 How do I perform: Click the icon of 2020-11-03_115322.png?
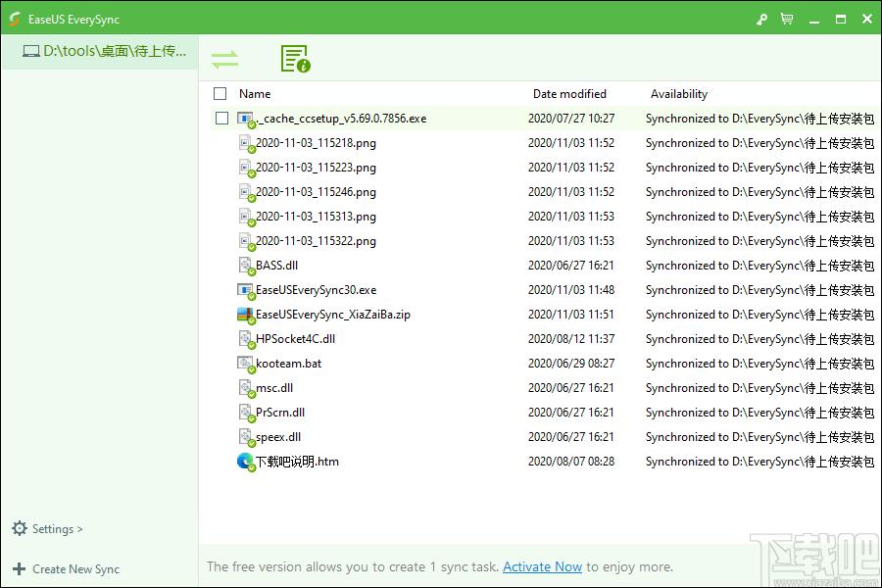[x=246, y=241]
